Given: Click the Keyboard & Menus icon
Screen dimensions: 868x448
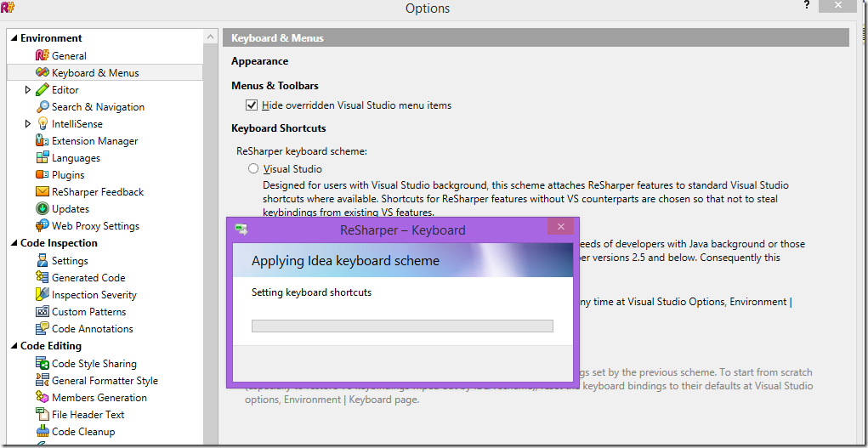Looking at the screenshot, I should pyautogui.click(x=42, y=72).
